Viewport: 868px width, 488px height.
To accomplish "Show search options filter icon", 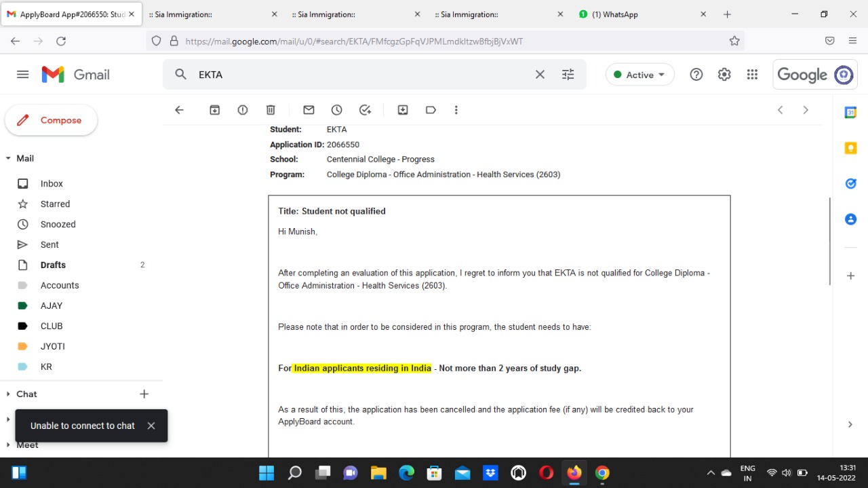I will [x=568, y=75].
